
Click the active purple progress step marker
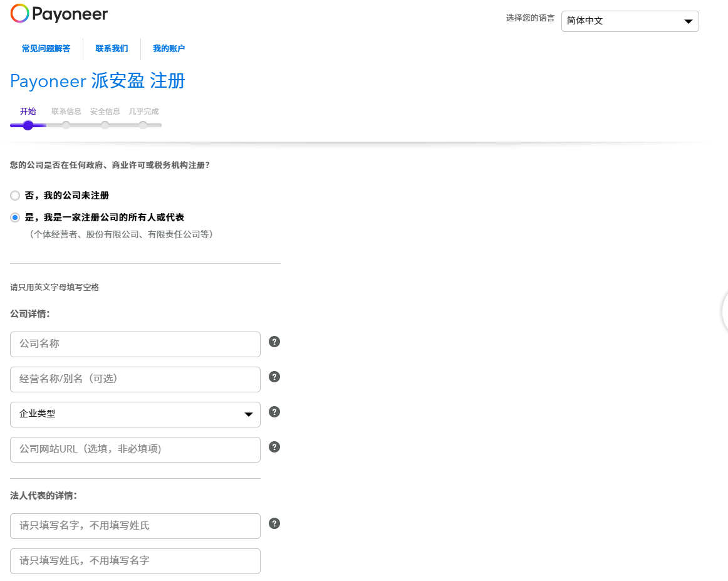click(x=28, y=125)
